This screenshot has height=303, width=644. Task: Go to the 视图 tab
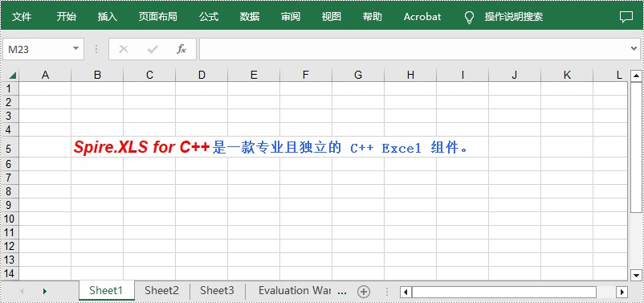pyautogui.click(x=331, y=16)
